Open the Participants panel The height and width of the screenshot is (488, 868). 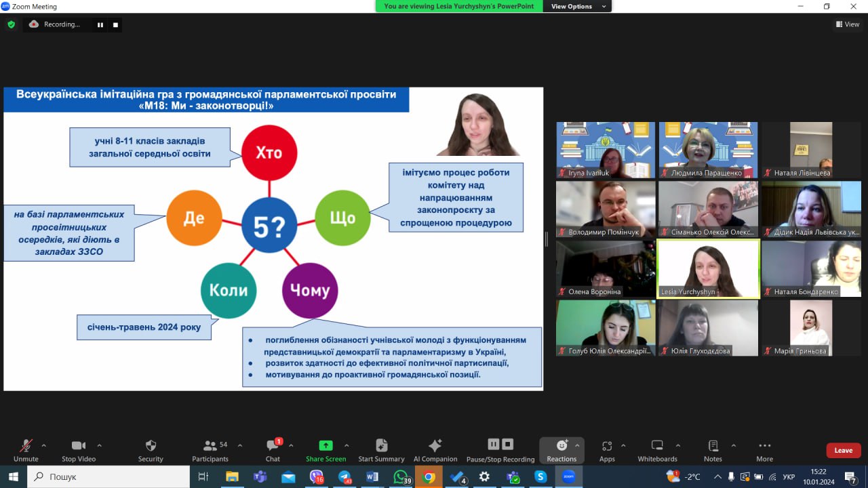[210, 450]
